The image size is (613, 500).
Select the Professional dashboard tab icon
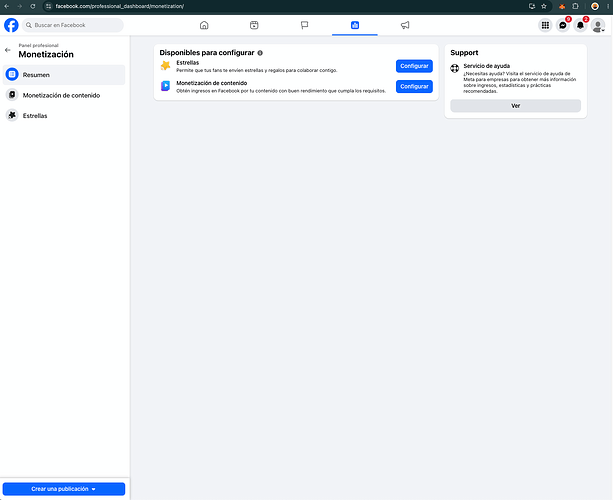tap(355, 25)
